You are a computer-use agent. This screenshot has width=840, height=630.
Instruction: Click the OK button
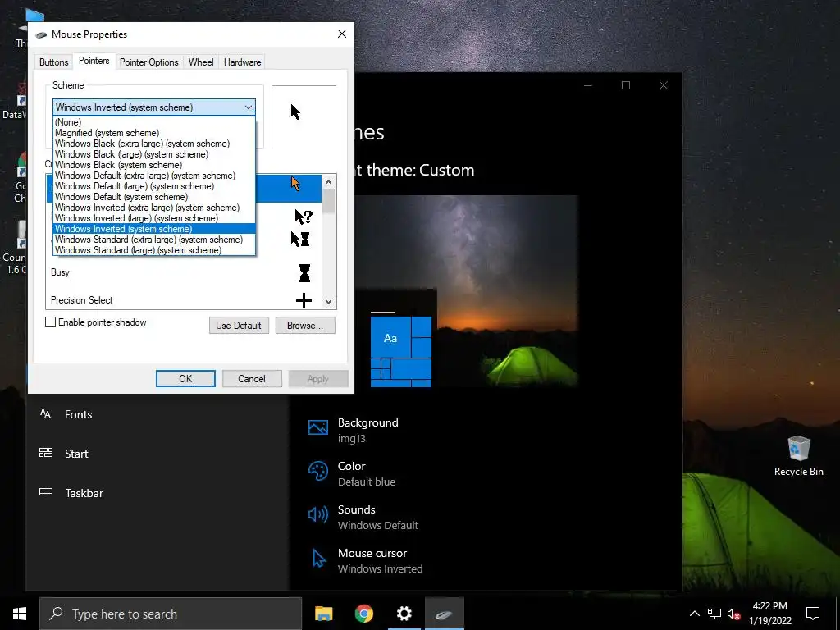pos(185,379)
